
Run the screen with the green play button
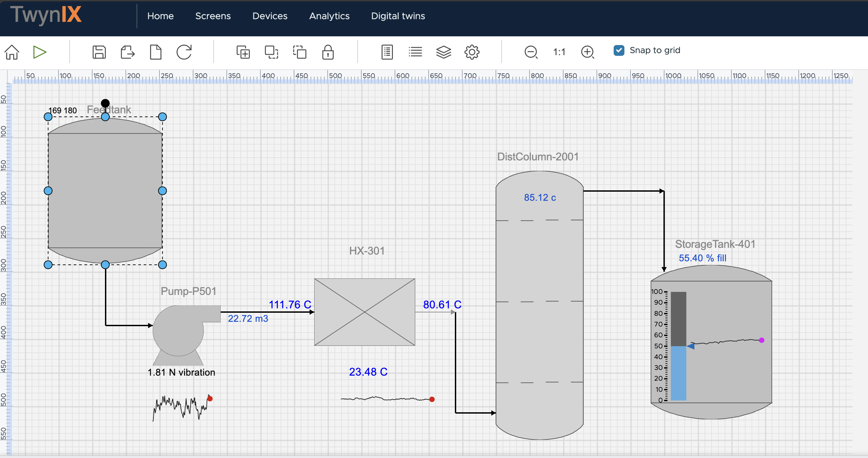tap(40, 52)
